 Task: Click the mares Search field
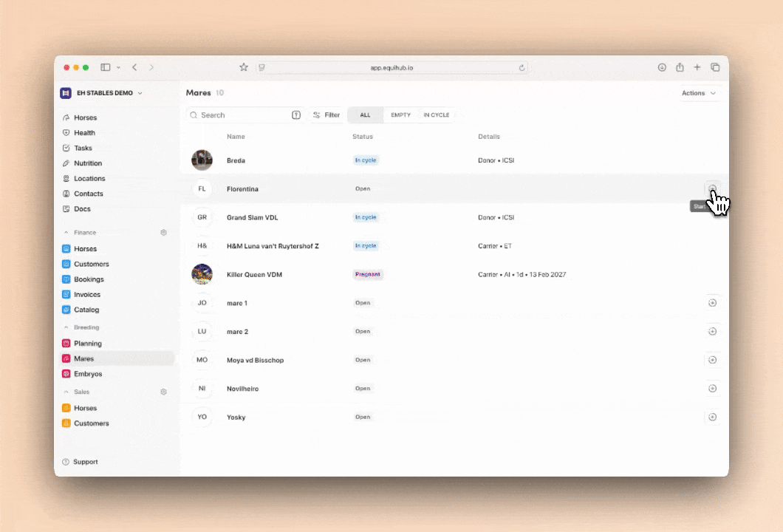point(240,115)
